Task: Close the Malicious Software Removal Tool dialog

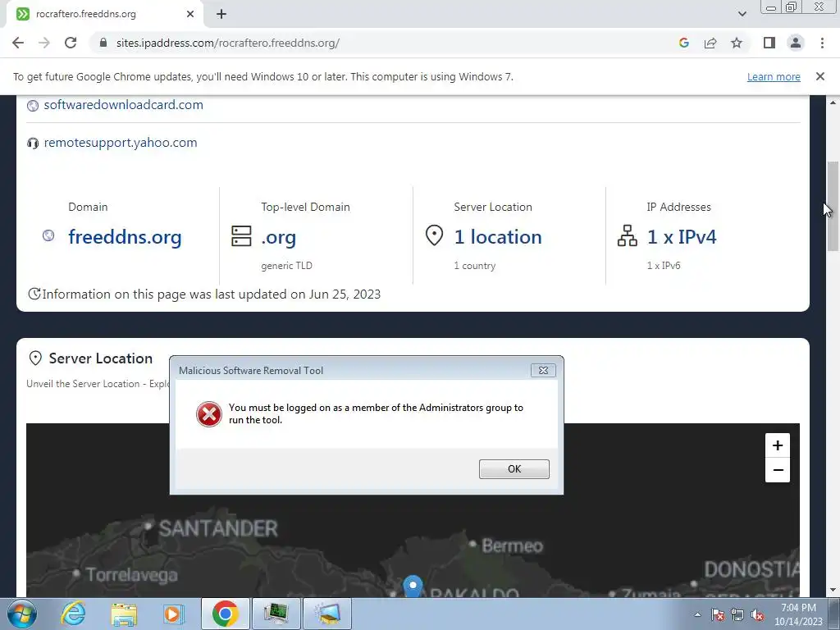Action: pyautogui.click(x=543, y=370)
